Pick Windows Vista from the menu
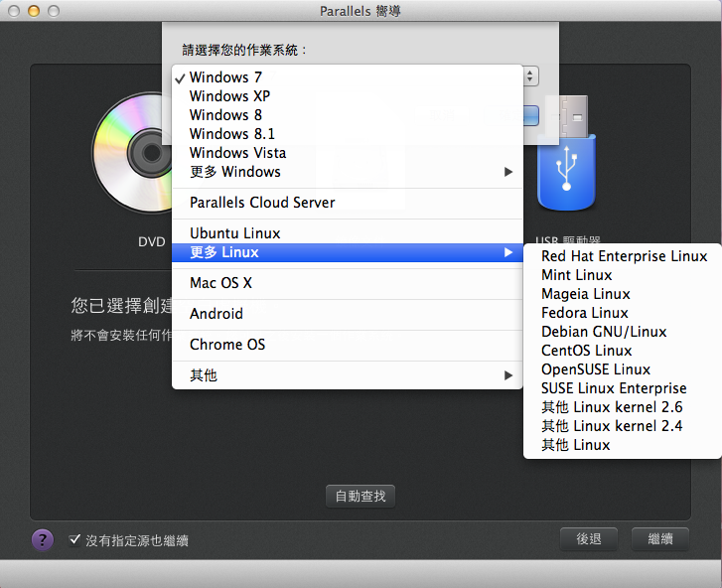The height and width of the screenshot is (588, 722). click(x=348, y=152)
